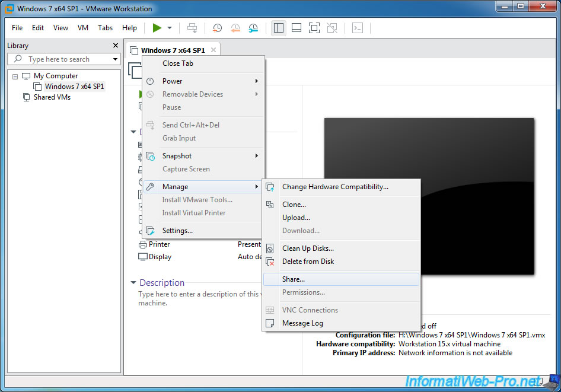Open the View menu

click(60, 28)
